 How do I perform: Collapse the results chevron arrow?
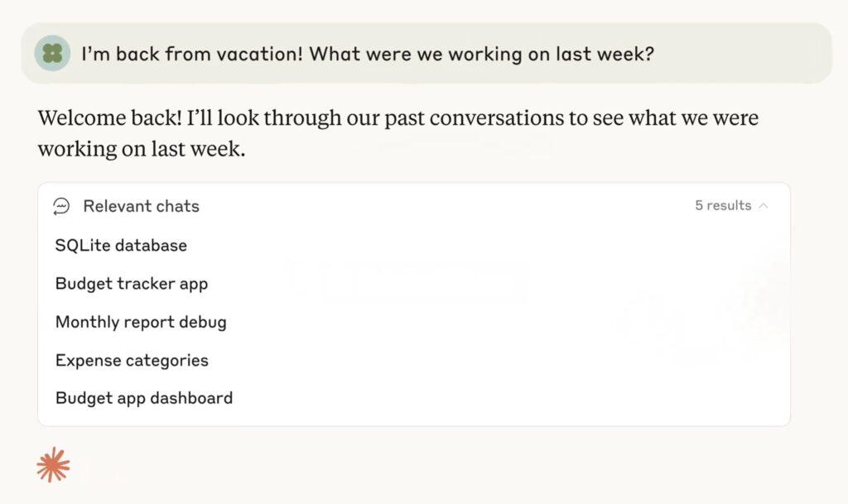pos(763,206)
